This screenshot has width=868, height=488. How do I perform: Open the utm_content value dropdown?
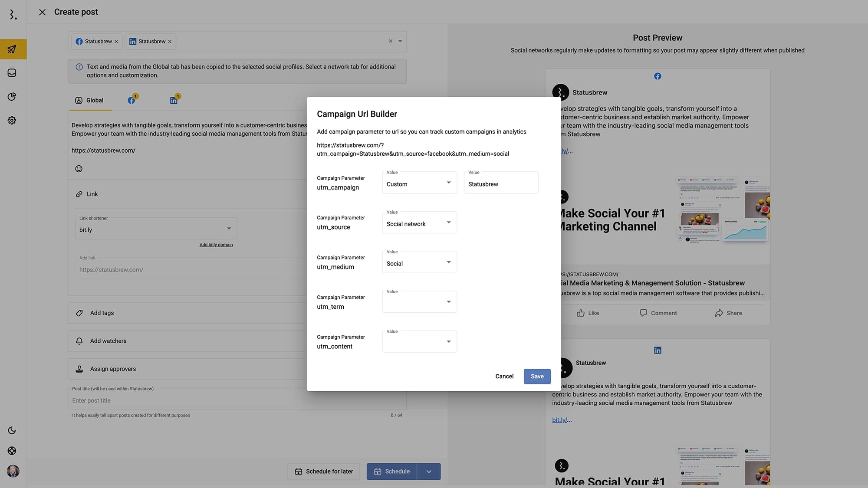point(419,342)
